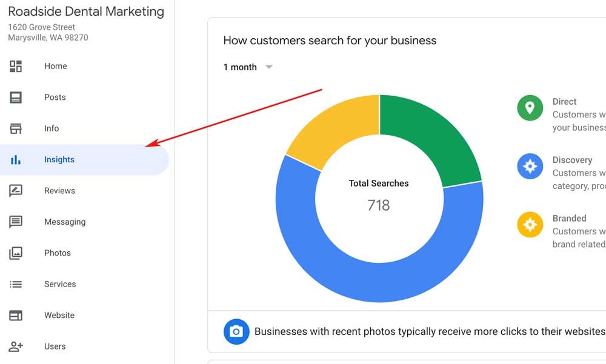Click the Home dashboard icon

pos(16,67)
